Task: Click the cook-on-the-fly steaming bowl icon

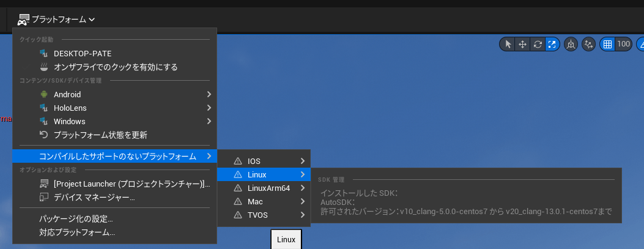Action: pyautogui.click(x=44, y=67)
